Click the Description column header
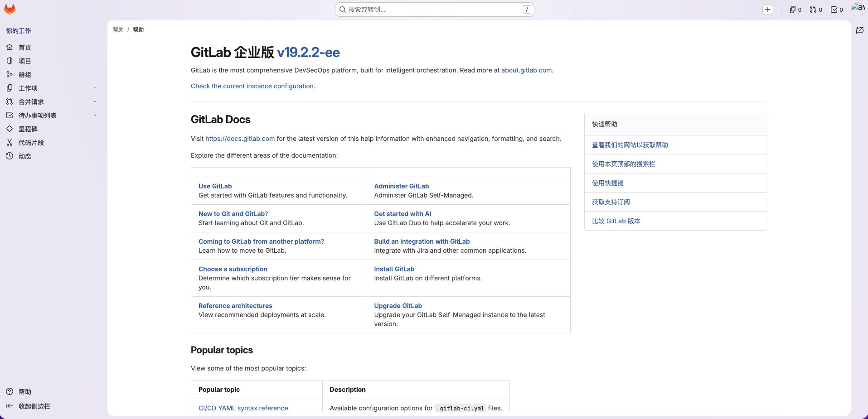The height and width of the screenshot is (419, 868). pos(348,390)
